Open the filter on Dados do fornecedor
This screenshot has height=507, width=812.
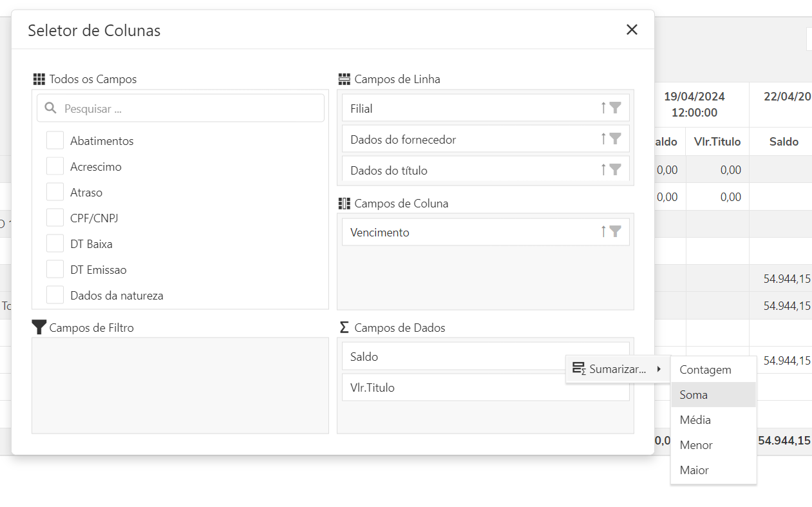[616, 139]
